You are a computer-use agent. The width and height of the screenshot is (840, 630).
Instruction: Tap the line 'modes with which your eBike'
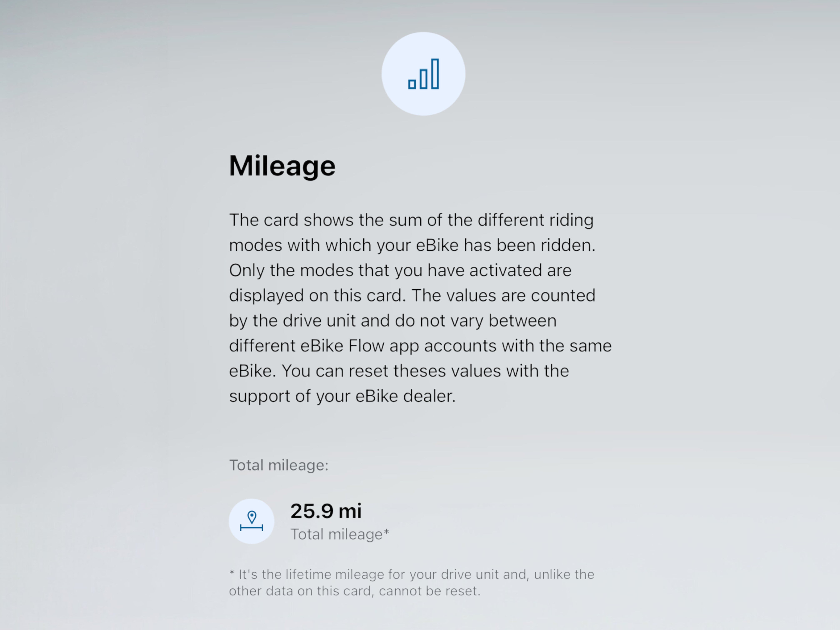[x=412, y=245]
